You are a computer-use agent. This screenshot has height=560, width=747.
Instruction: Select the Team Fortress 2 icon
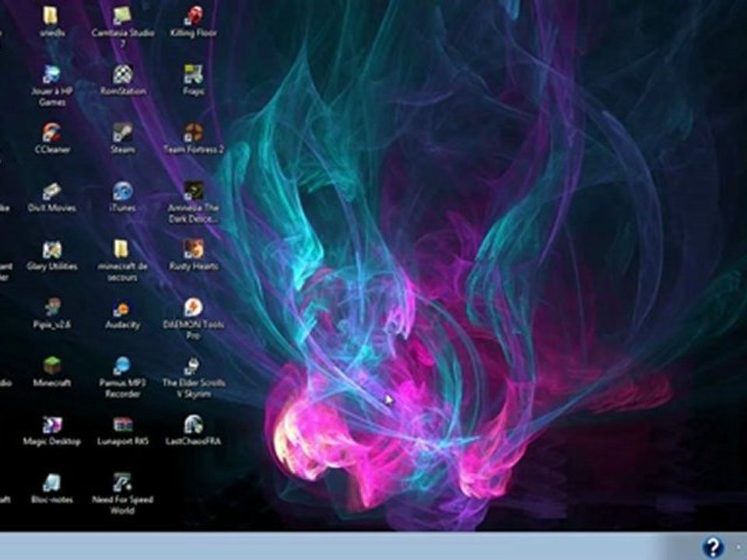coord(194,133)
